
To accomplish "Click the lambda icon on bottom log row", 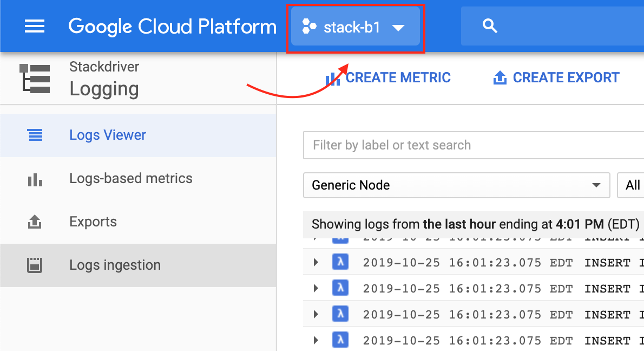I will [x=340, y=340].
